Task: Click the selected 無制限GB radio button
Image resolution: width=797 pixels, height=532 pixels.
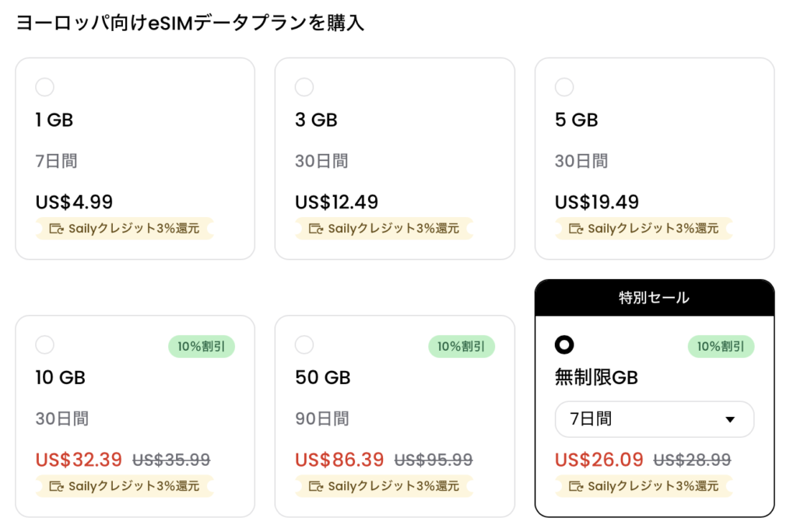Action: click(564, 345)
